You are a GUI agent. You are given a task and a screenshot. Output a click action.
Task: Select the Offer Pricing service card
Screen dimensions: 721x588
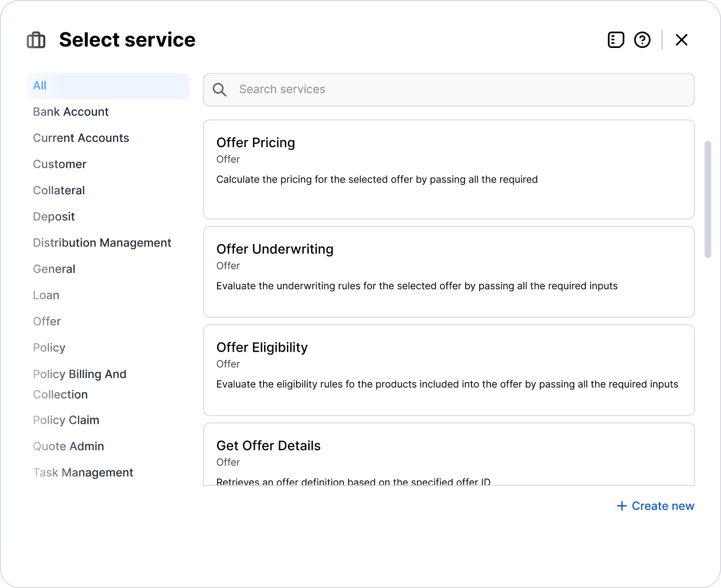pos(449,170)
